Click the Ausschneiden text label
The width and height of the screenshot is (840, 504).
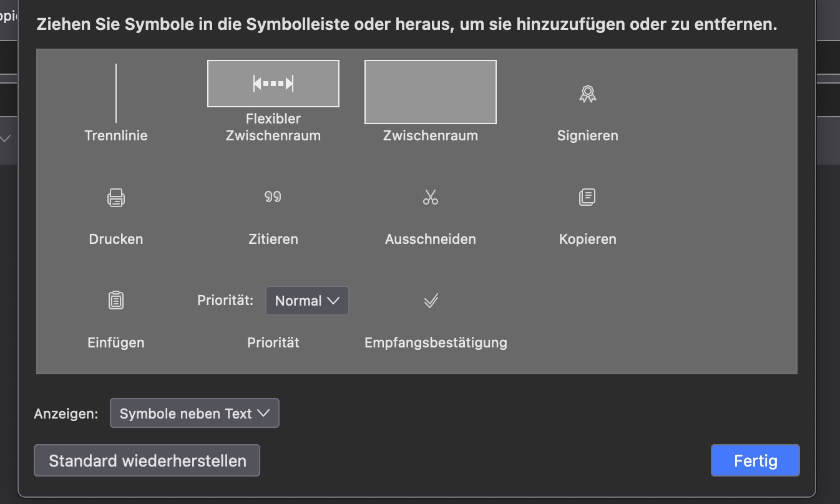pyautogui.click(x=431, y=239)
